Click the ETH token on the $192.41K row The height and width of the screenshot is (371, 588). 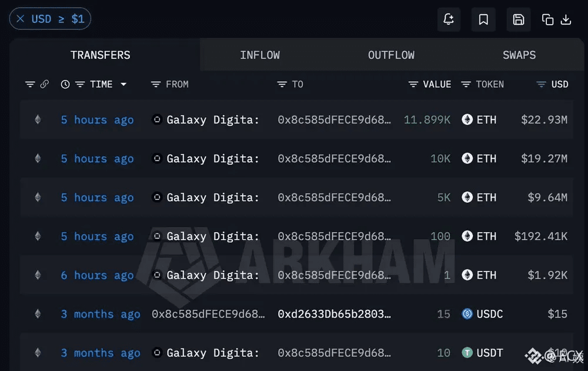479,236
